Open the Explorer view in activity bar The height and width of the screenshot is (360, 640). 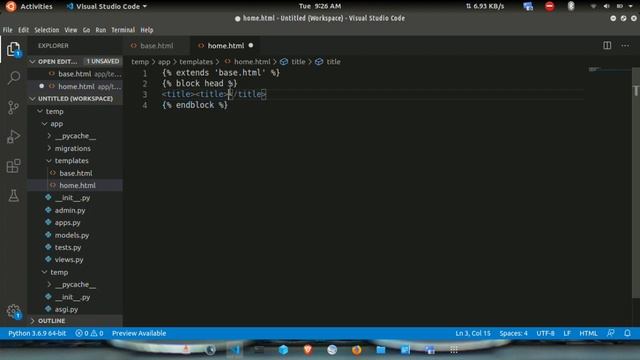(13, 49)
